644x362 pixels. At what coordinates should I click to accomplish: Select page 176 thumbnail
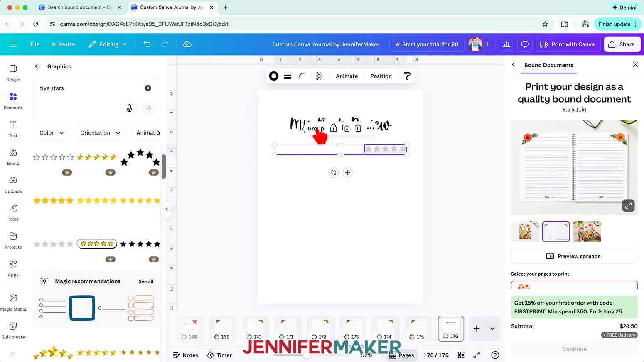pyautogui.click(x=451, y=328)
